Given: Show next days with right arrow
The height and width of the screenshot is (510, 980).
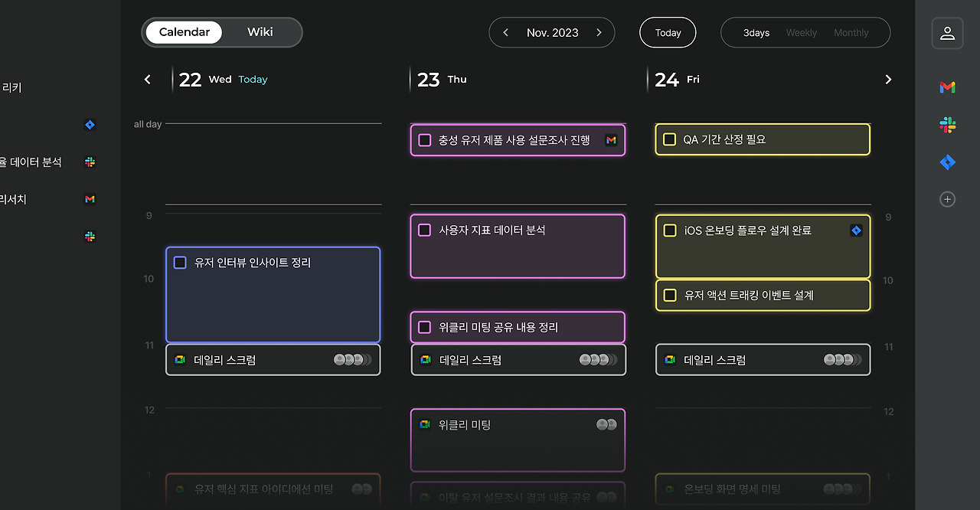Looking at the screenshot, I should point(888,80).
